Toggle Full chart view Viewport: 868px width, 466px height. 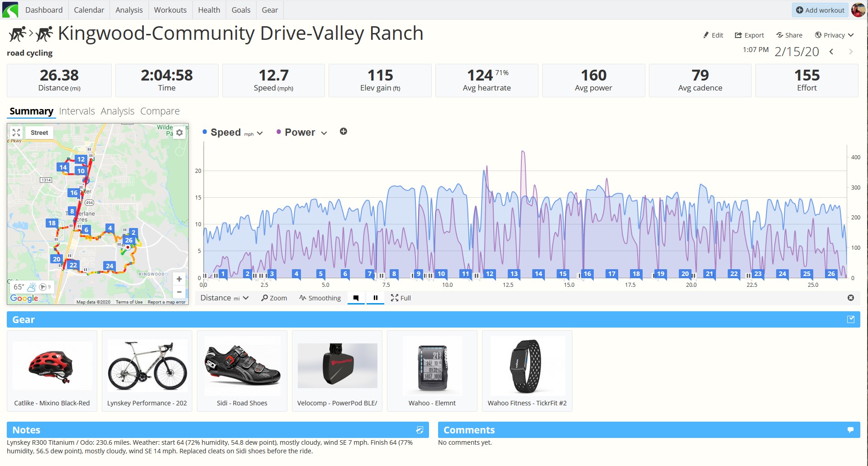click(x=401, y=298)
